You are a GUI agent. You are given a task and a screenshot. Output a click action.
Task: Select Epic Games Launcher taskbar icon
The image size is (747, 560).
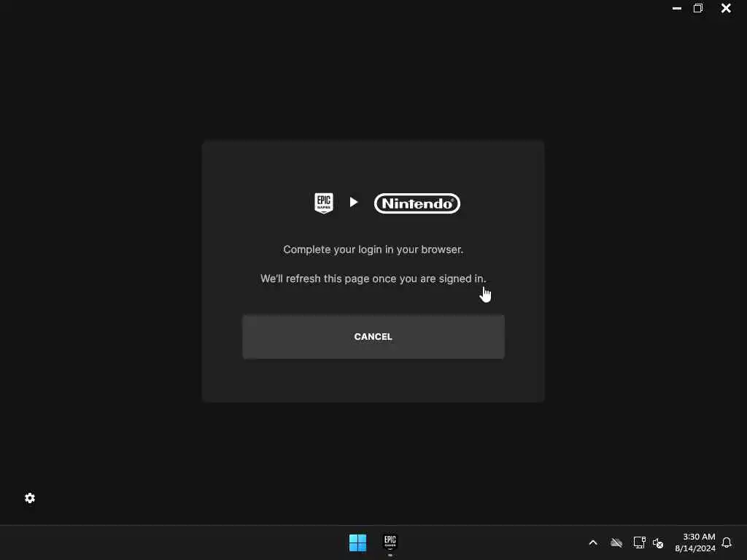point(390,542)
